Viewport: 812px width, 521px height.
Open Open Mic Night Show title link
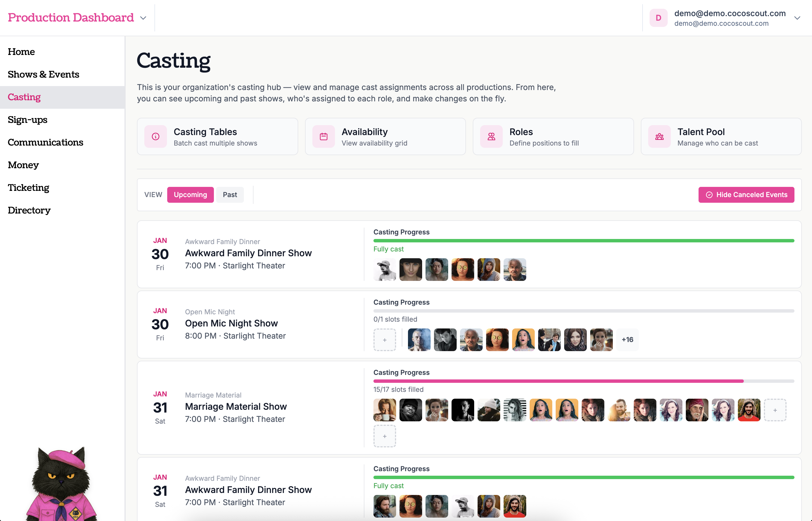click(x=231, y=323)
